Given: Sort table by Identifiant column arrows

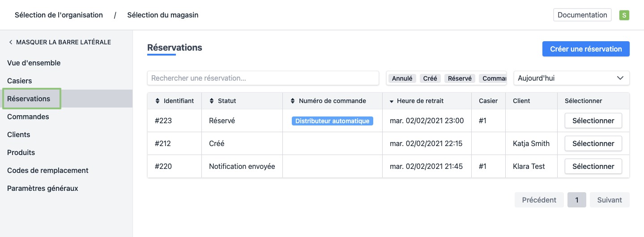Looking at the screenshot, I should click(158, 101).
